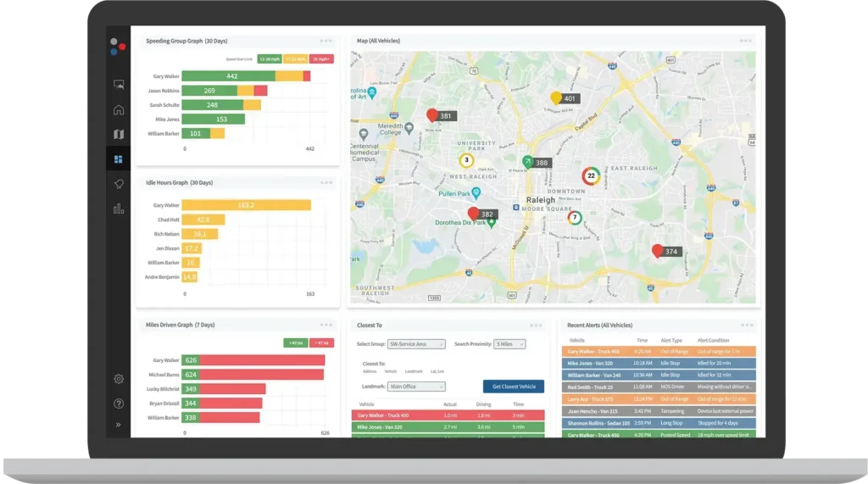
Task: Toggle the red > 47 mi legend filter
Action: [321, 342]
